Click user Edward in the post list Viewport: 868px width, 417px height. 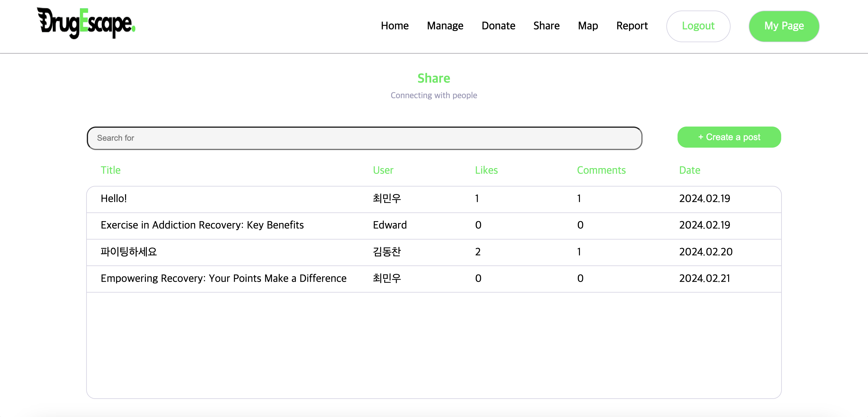tap(389, 225)
